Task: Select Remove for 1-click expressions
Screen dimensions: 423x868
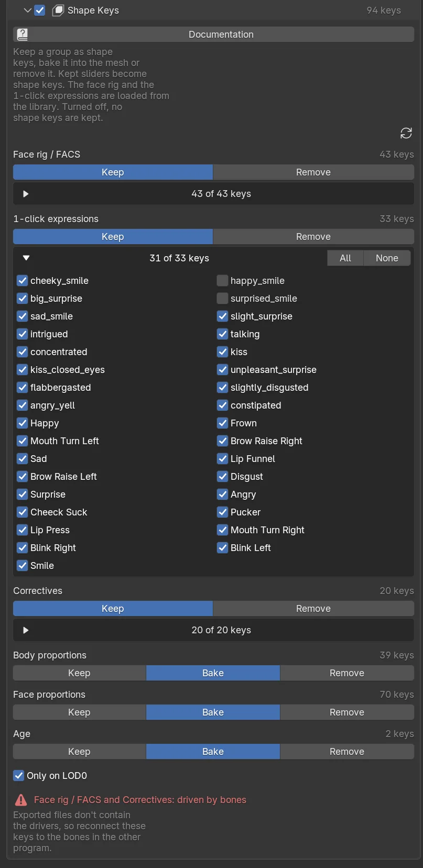Action: coord(313,237)
